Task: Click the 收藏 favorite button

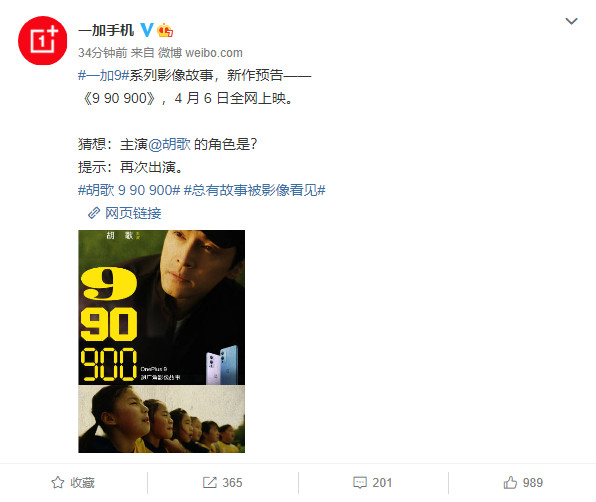Action: click(73, 483)
